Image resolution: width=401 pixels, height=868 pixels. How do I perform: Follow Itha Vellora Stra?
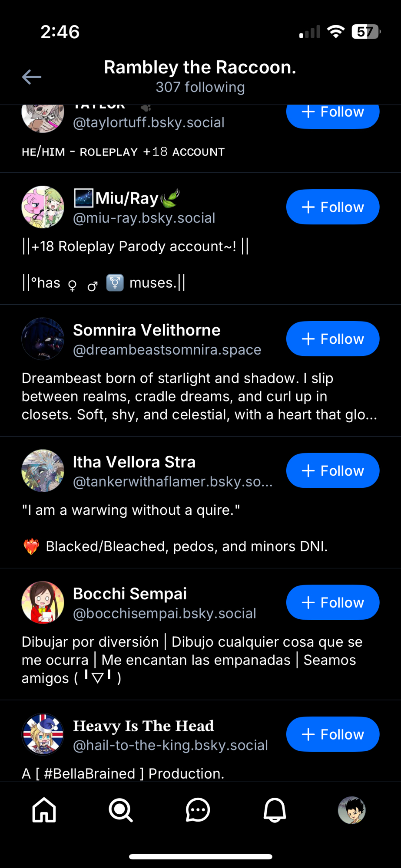coord(332,471)
